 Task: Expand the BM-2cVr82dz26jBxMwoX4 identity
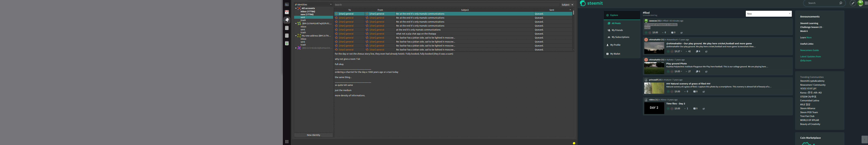coord(296,48)
